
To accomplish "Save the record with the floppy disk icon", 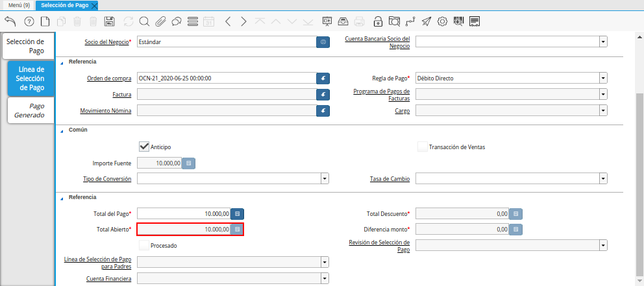I will (109, 21).
